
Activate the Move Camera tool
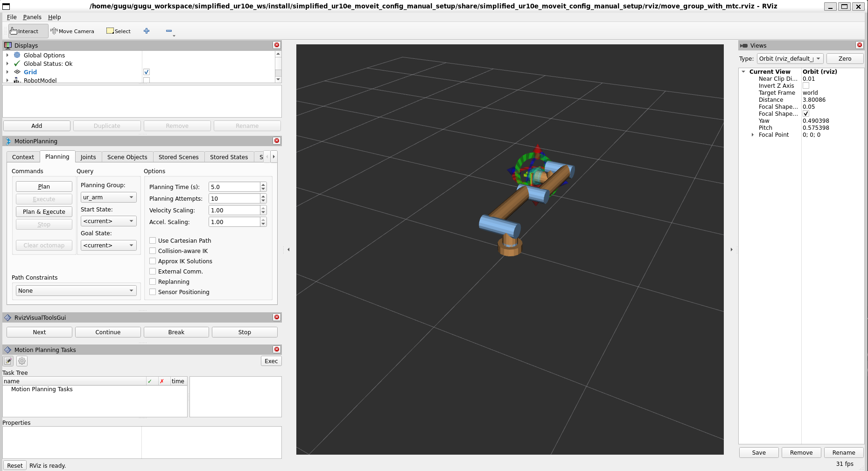72,31
